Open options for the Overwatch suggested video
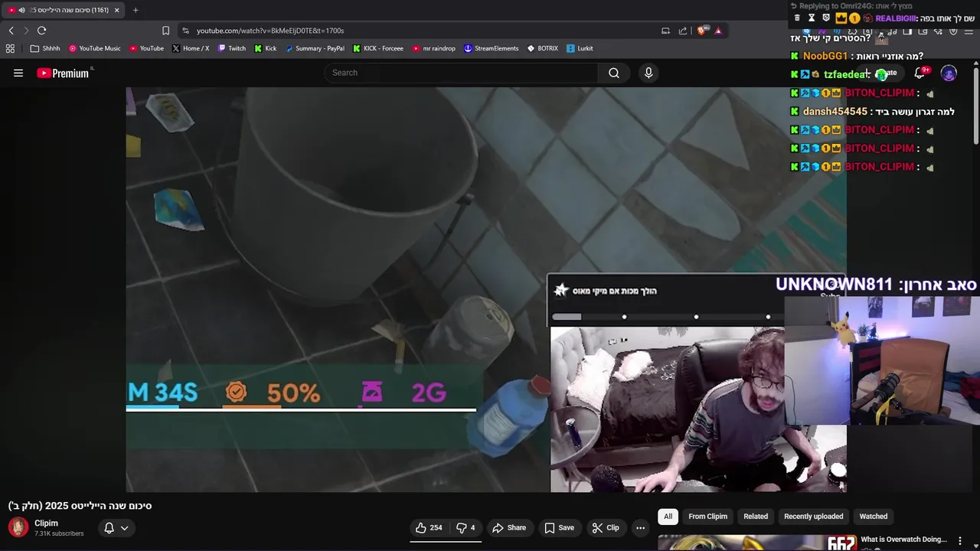The height and width of the screenshot is (551, 980). click(959, 540)
